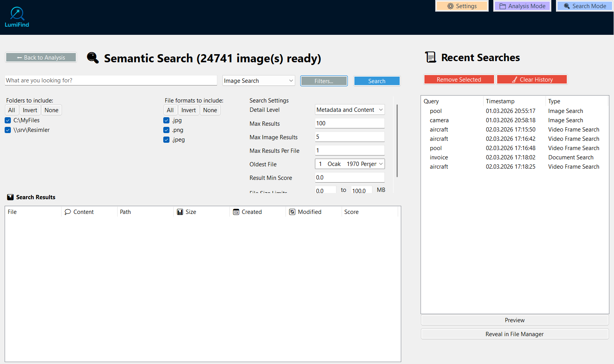Click Reveal in File Manager

515,334
